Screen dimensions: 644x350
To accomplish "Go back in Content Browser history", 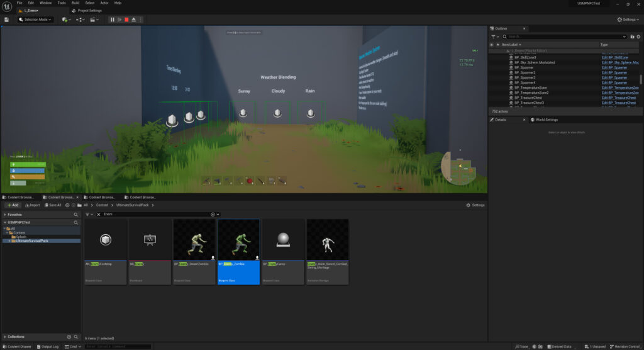I will [x=67, y=205].
